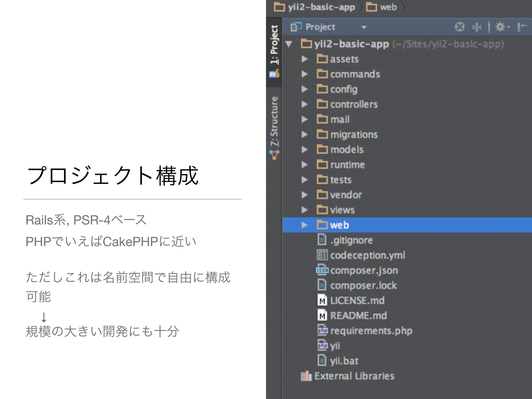Collapse the yii2-basic-app root folder

pos(289,44)
